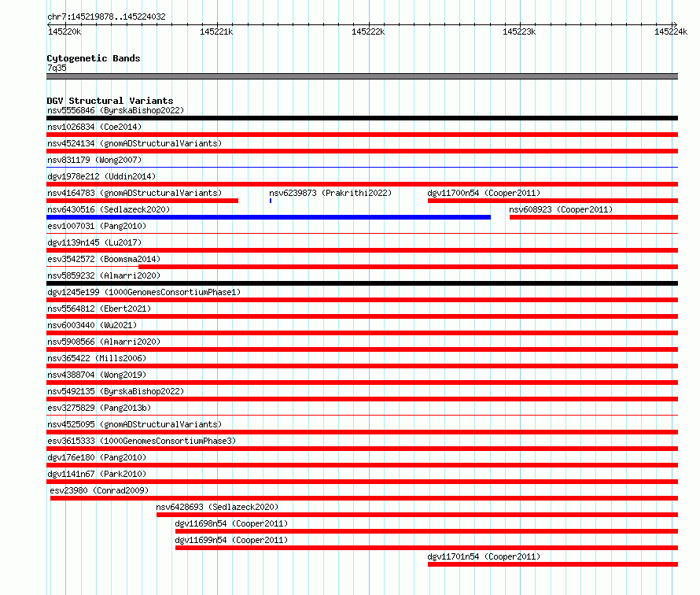Image resolution: width=700 pixels, height=595 pixels.
Task: Click nsv4164783 gnomAD variant label
Action: point(134,193)
